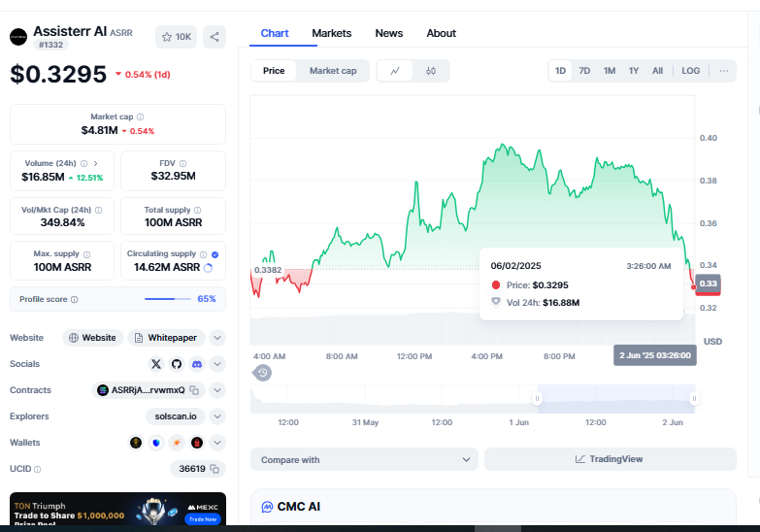Open the first yellow wallet icon
Viewport: 760px width, 532px height.
click(136, 443)
